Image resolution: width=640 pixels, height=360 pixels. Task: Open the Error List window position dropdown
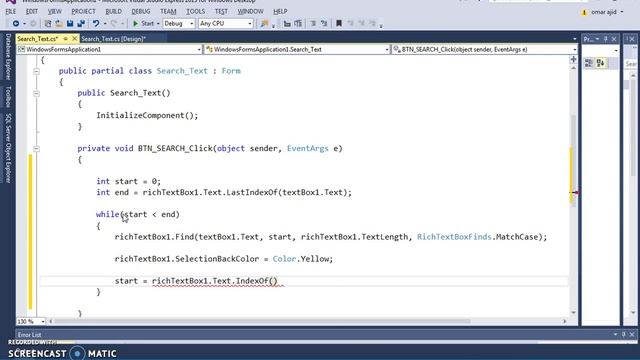(616, 334)
